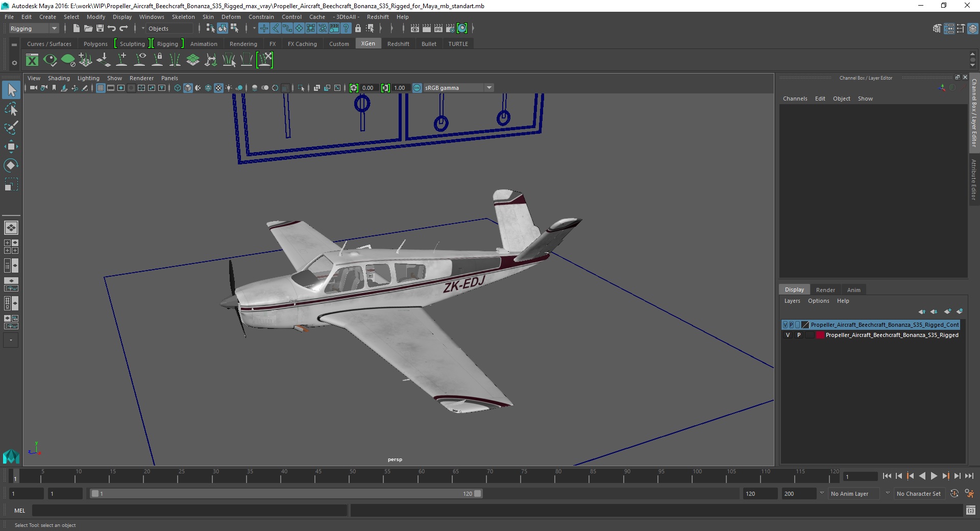Click the shelf scroll down arrow
The width and height of the screenshot is (980, 531).
point(972,66)
